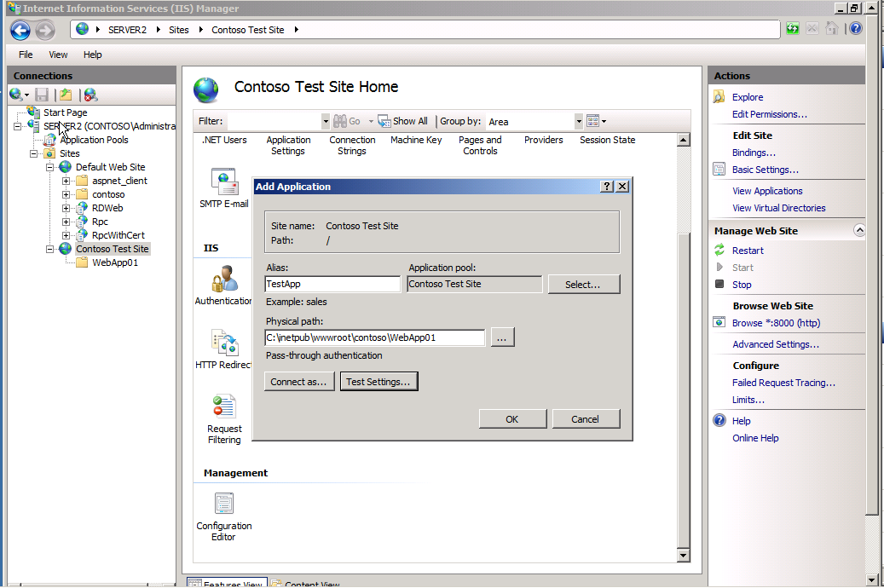Viewport: 884px width, 588px height.
Task: Click the Edit Permissions... link
Action: point(770,114)
